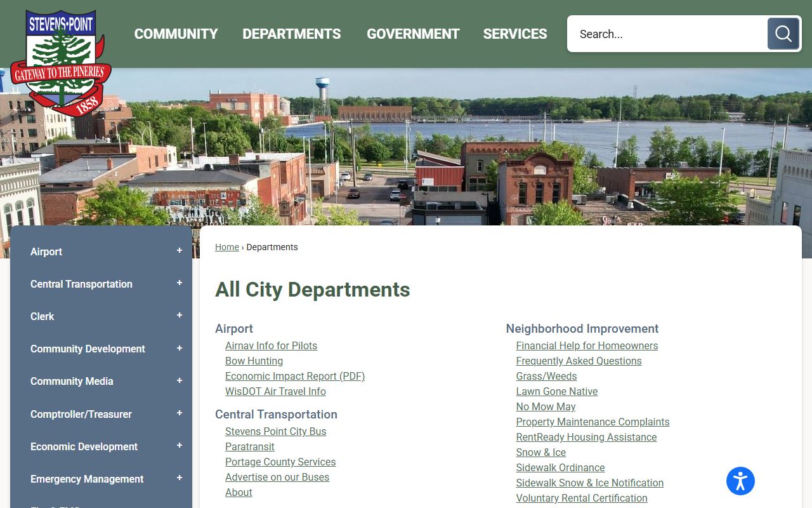
Task: Open Neighborhood Improvement department heading
Action: pyautogui.click(x=582, y=328)
